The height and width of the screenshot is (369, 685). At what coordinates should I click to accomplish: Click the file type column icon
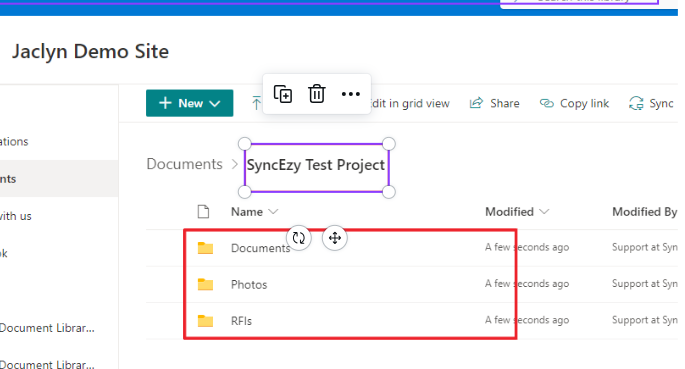(x=203, y=212)
